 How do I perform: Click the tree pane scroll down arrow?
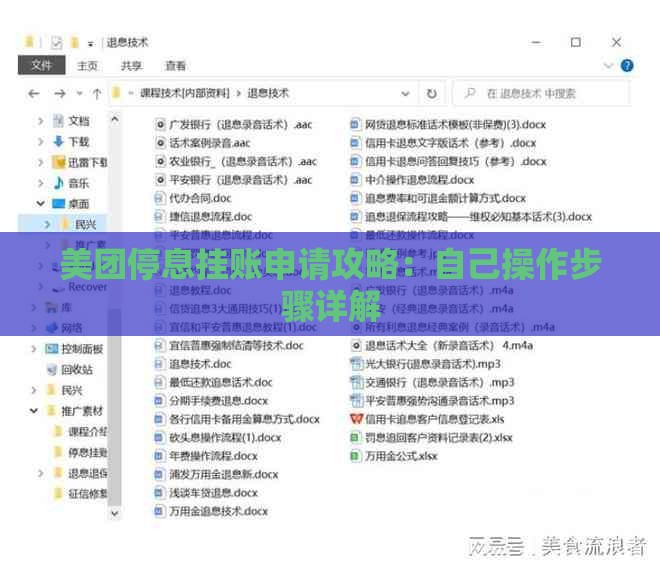114,513
